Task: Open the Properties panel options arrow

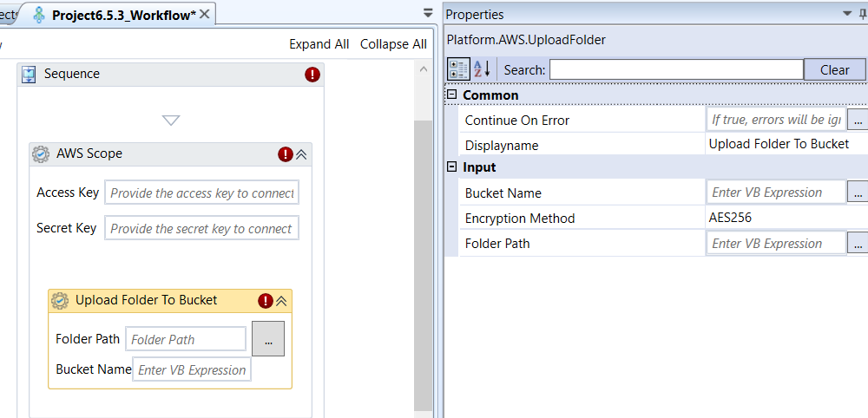Action: click(x=847, y=13)
